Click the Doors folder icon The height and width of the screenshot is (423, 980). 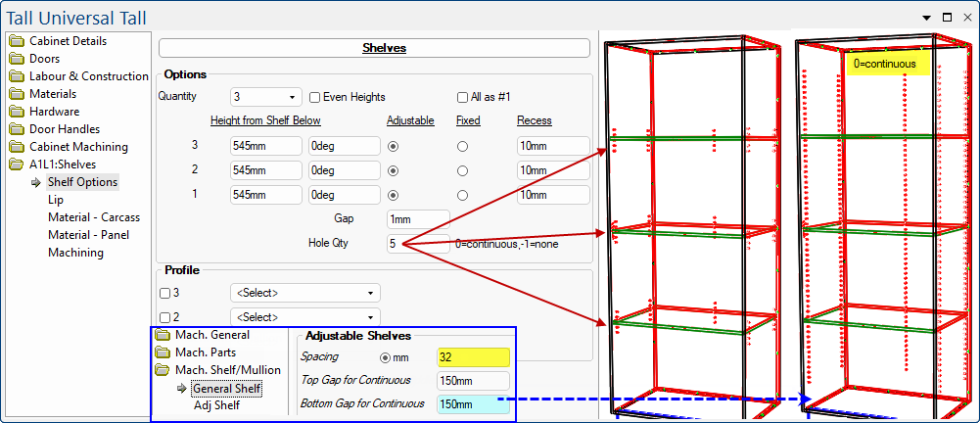coord(17,59)
